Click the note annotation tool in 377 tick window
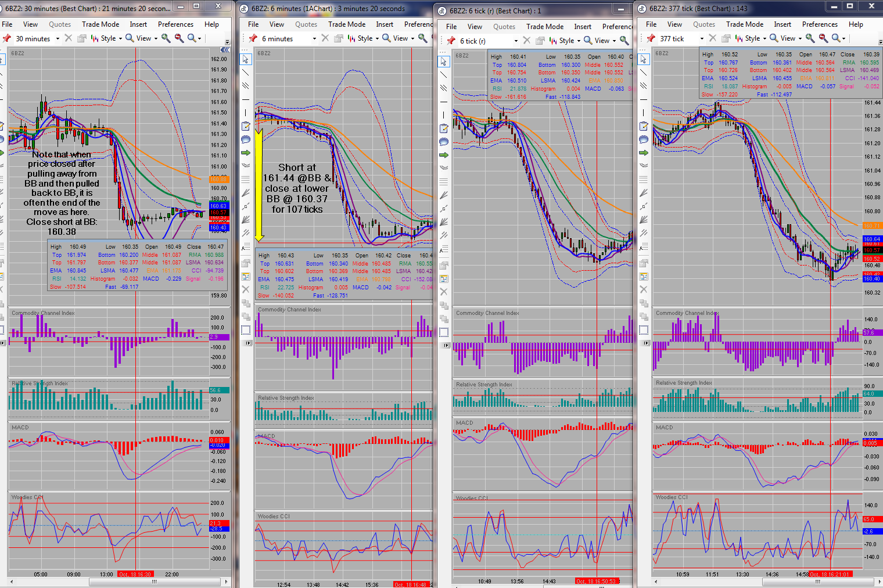 pos(644,126)
